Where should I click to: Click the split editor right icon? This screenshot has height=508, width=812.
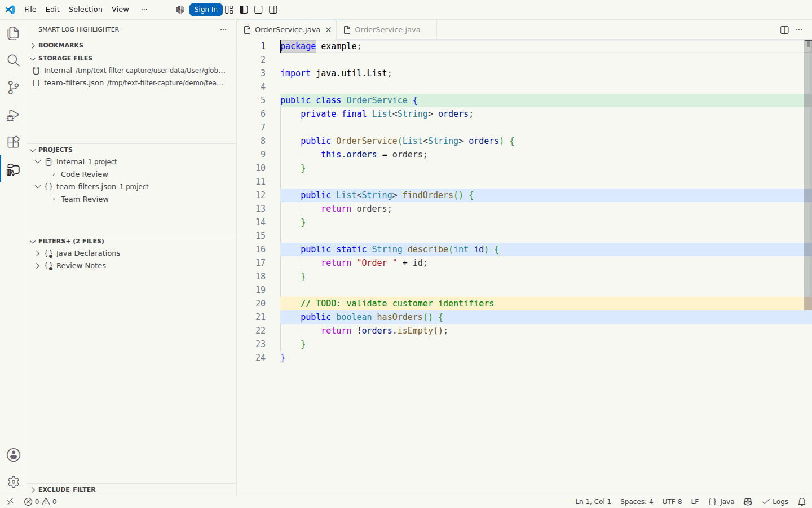[784, 30]
